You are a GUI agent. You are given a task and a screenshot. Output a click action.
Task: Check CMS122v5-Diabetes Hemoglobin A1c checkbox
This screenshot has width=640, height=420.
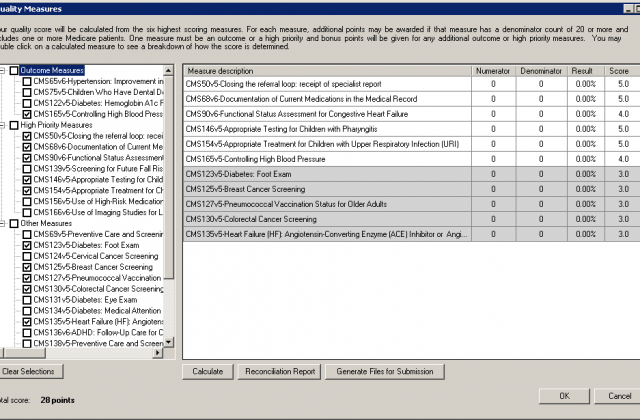pos(27,103)
